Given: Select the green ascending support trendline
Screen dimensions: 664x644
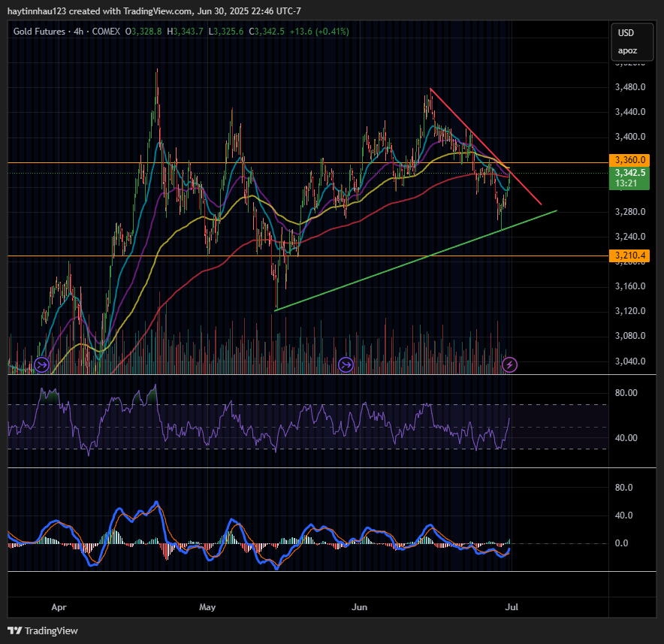Looking at the screenshot, I should tap(416, 261).
